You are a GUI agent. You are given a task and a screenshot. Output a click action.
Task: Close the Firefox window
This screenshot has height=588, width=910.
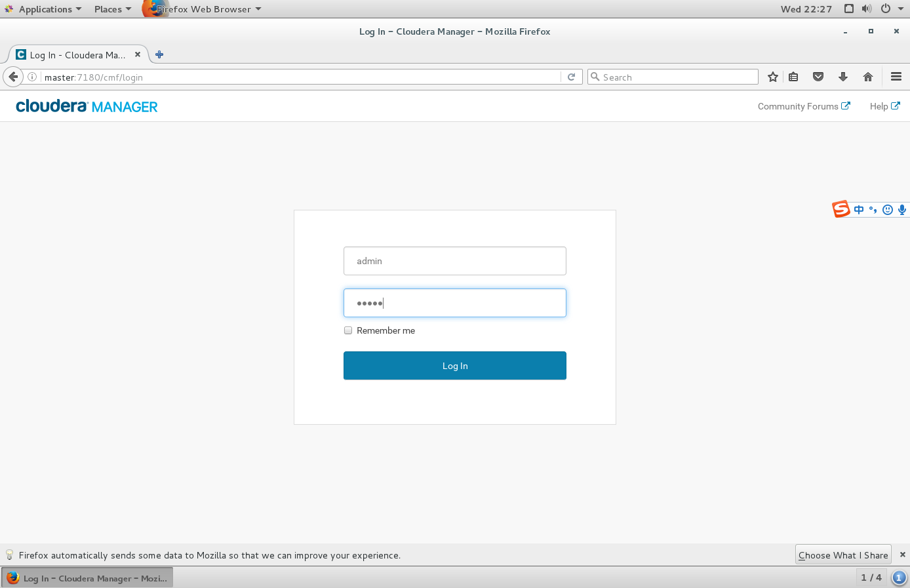pos(896,31)
